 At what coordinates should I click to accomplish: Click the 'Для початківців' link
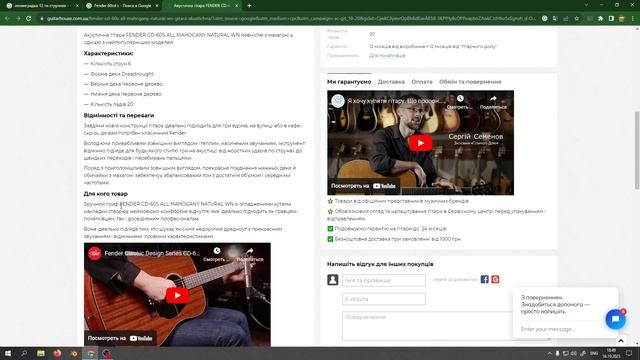(387, 56)
